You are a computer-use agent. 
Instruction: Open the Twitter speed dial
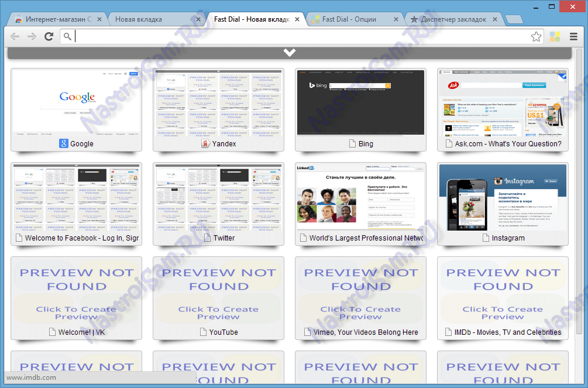coord(218,198)
